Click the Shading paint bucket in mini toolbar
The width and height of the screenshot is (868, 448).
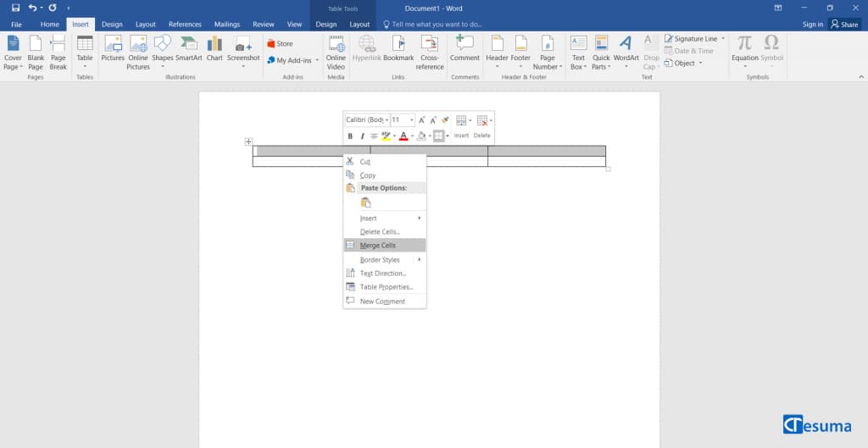click(x=422, y=136)
